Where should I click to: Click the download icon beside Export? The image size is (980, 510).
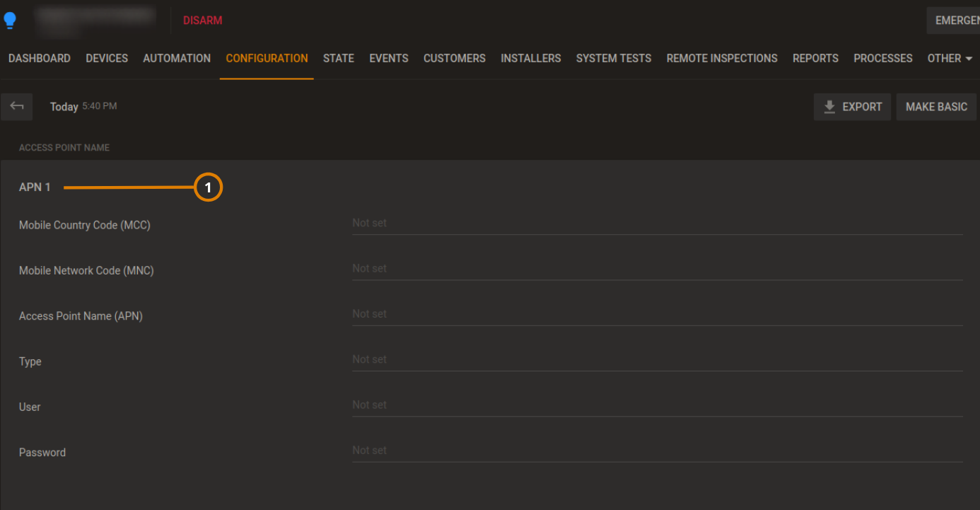pyautogui.click(x=829, y=106)
